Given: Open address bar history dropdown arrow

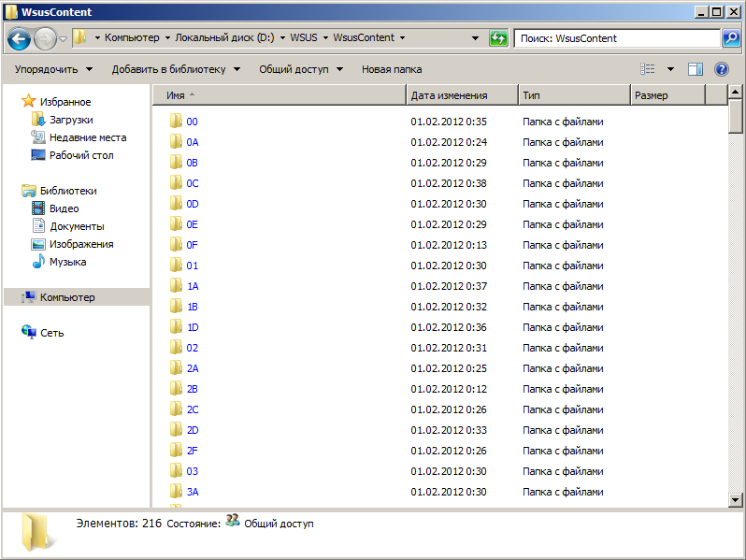Looking at the screenshot, I should [477, 38].
